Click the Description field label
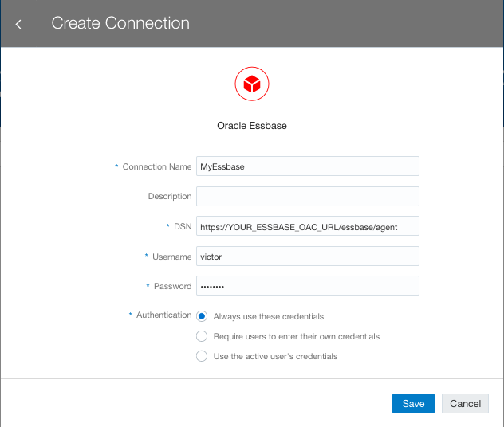The image size is (504, 427). tap(170, 196)
